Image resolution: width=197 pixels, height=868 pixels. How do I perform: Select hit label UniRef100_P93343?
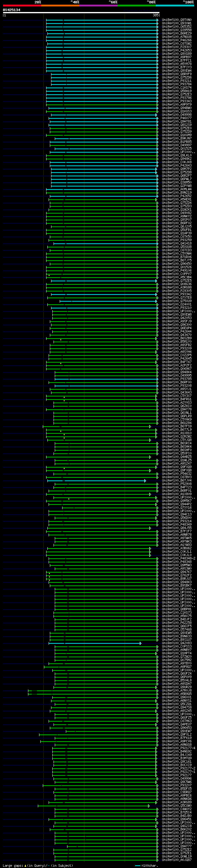177,101
